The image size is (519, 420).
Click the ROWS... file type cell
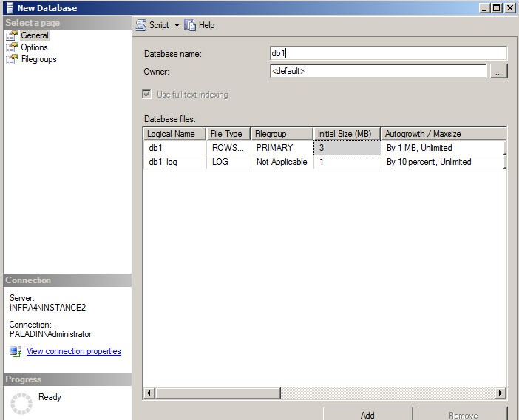click(x=228, y=148)
